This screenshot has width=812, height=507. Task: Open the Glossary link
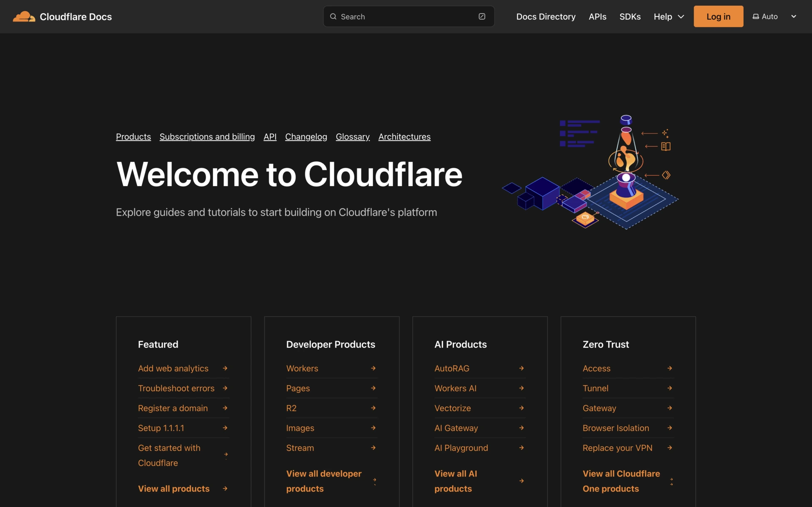pyautogui.click(x=353, y=137)
